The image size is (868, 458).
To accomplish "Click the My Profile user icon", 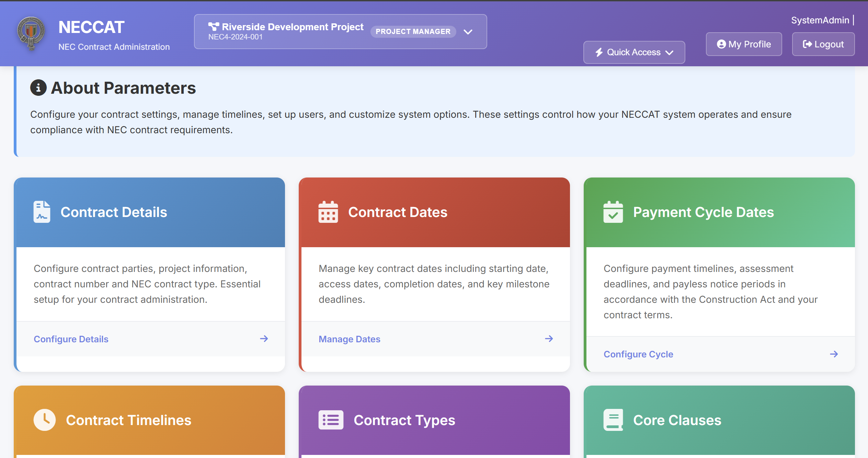I will coord(721,44).
